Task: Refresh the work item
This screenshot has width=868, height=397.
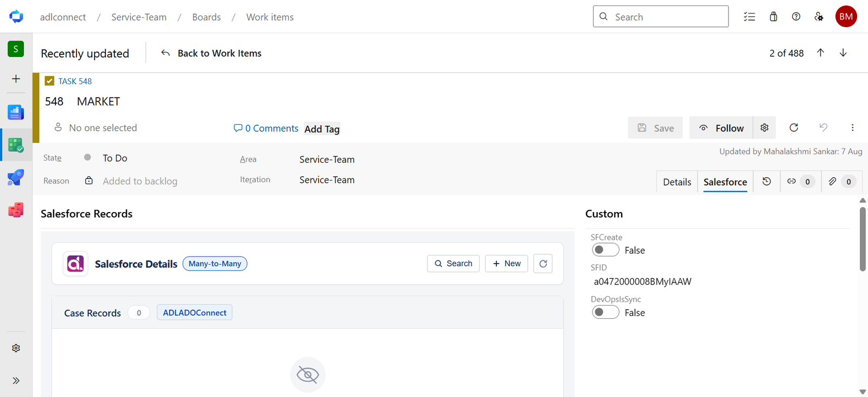Action: coord(794,127)
